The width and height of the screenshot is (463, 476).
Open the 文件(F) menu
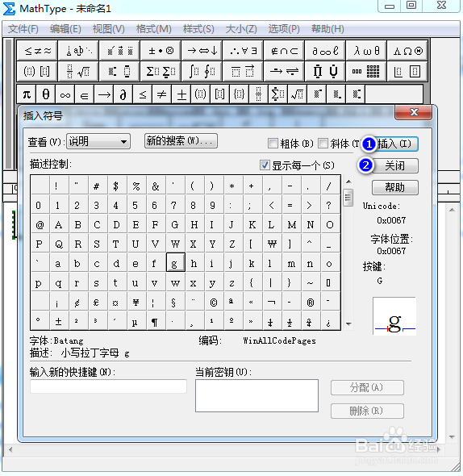[x=23, y=29]
